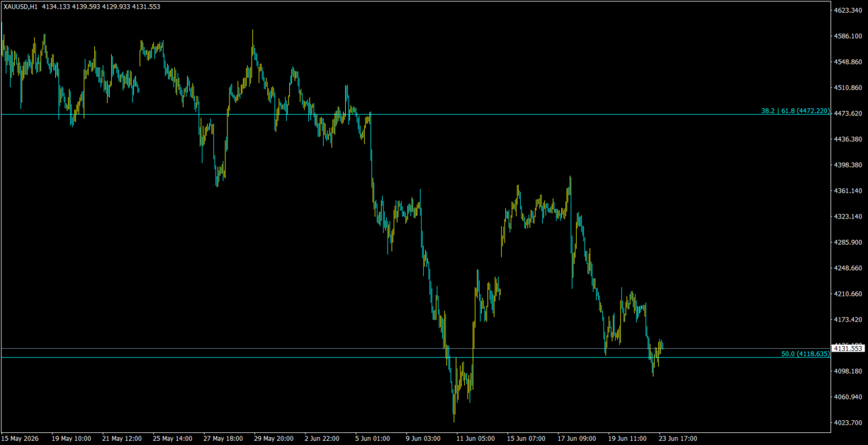Click the 15 May 2026 date label

[20, 438]
